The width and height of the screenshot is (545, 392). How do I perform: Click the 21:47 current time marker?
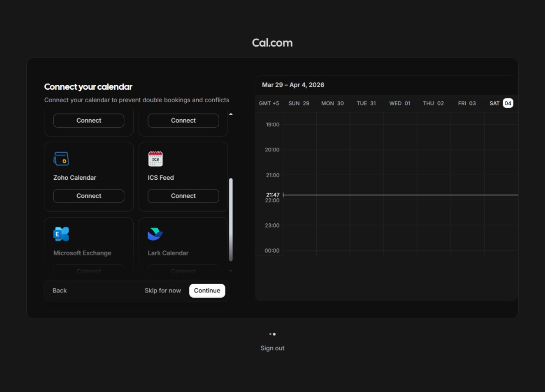tap(273, 195)
